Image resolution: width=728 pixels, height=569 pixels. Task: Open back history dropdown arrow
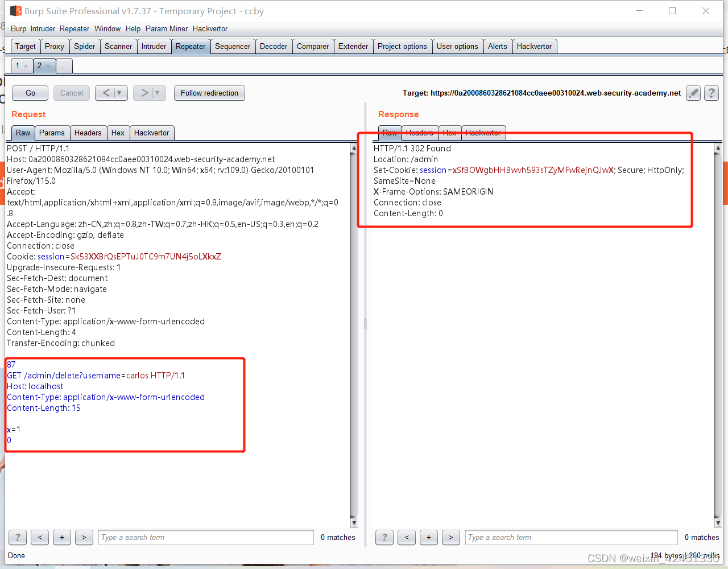click(x=119, y=93)
